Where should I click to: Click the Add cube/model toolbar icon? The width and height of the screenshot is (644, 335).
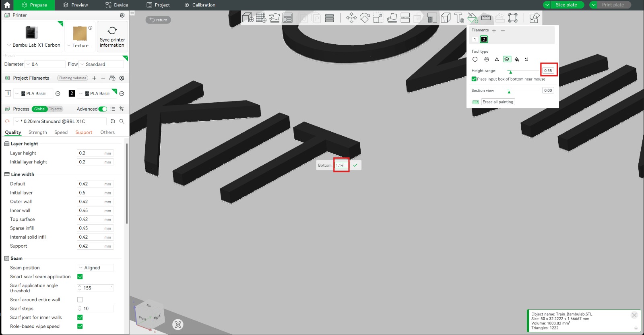pyautogui.click(x=248, y=18)
